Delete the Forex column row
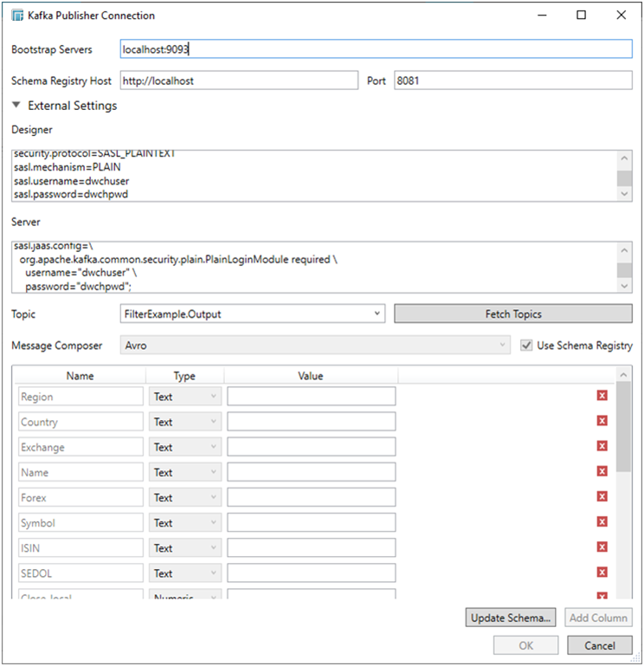 pyautogui.click(x=602, y=496)
